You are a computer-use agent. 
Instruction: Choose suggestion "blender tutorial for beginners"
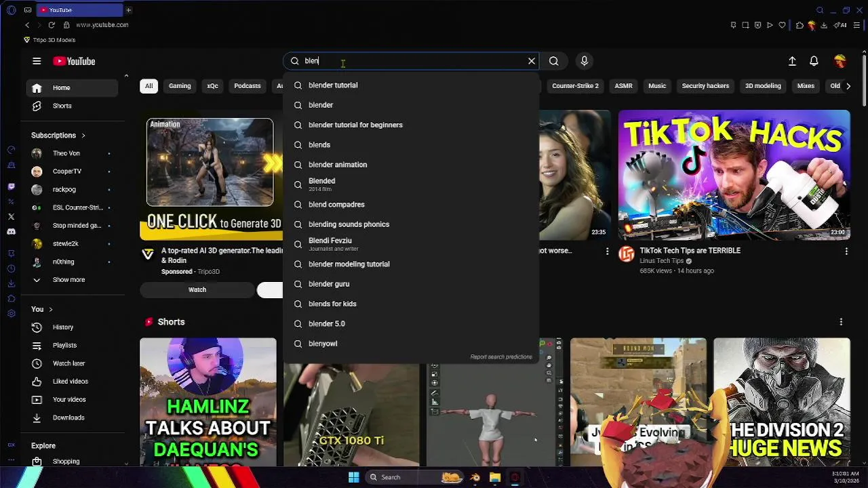[411, 125]
